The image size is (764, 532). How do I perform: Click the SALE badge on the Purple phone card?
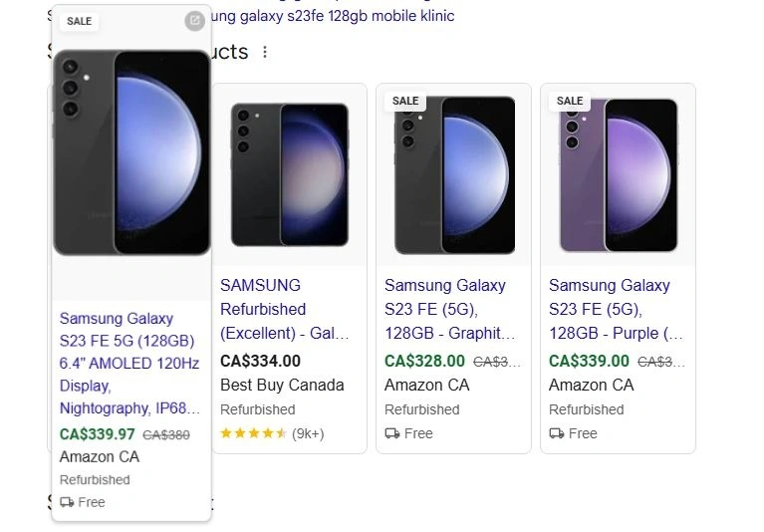[x=570, y=101]
